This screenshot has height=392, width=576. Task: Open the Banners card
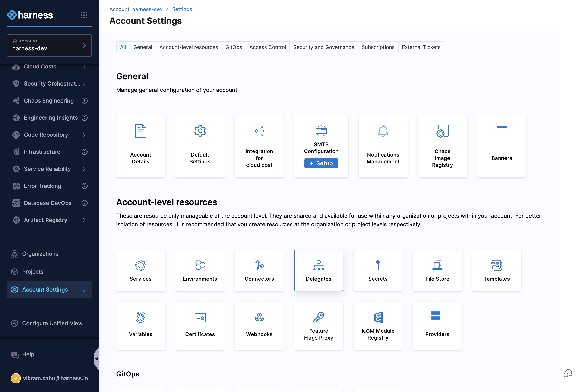[x=502, y=146]
